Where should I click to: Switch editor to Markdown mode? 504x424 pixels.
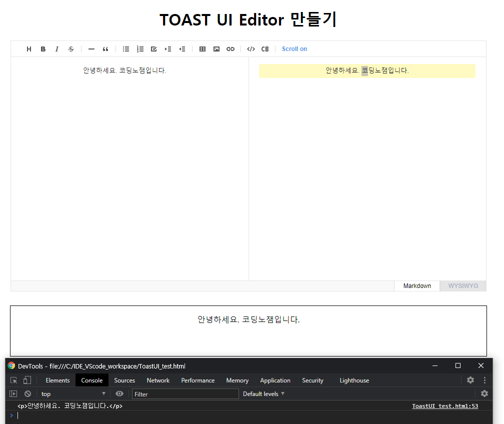tap(417, 286)
